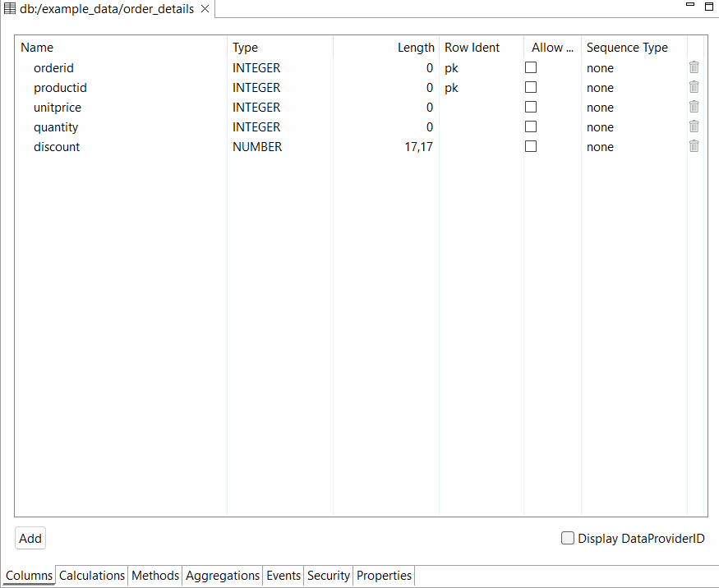The width and height of the screenshot is (719, 588).
Task: Enable Display DataProviderID checkbox
Action: point(567,538)
